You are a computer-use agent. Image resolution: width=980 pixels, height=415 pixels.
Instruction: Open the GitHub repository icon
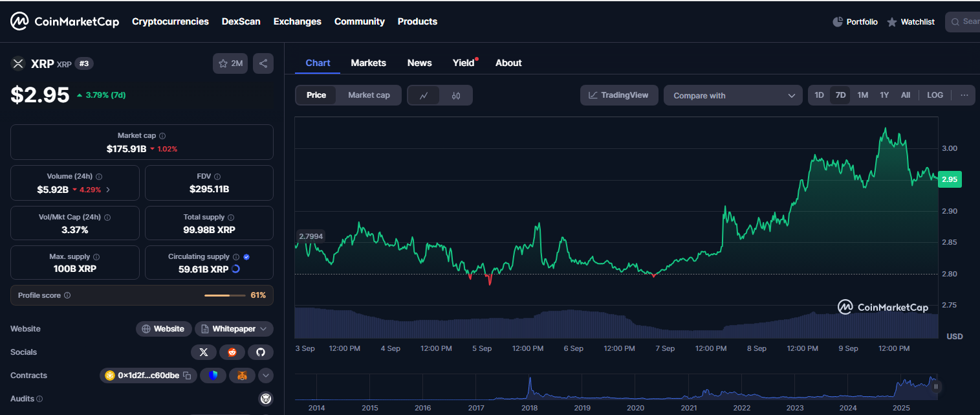tap(261, 352)
